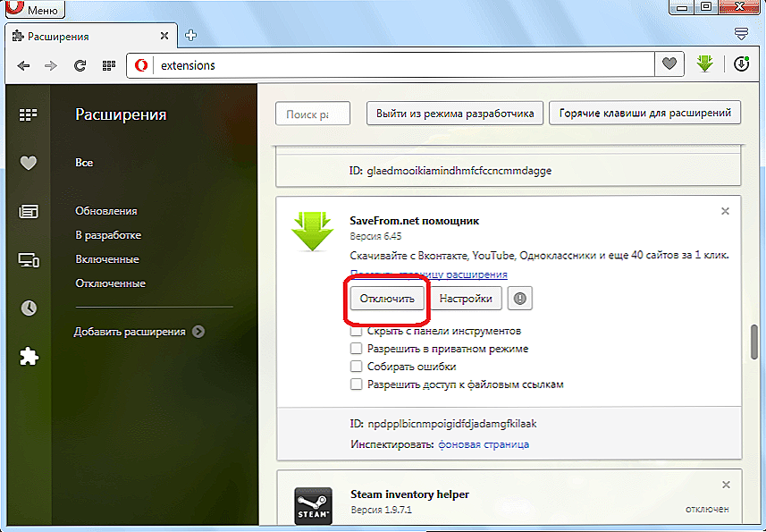
Task: Select the Обновления filter
Action: click(x=106, y=211)
